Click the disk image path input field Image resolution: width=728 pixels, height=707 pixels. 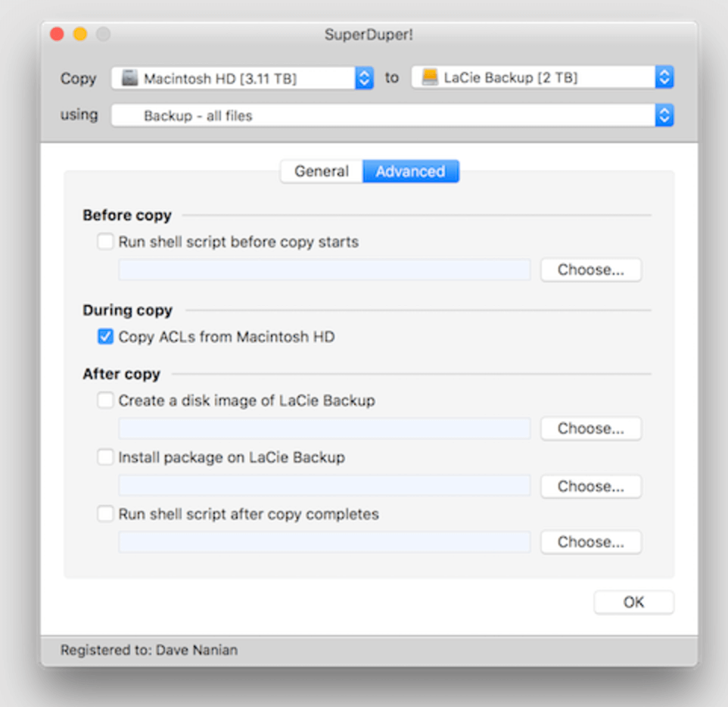click(324, 428)
